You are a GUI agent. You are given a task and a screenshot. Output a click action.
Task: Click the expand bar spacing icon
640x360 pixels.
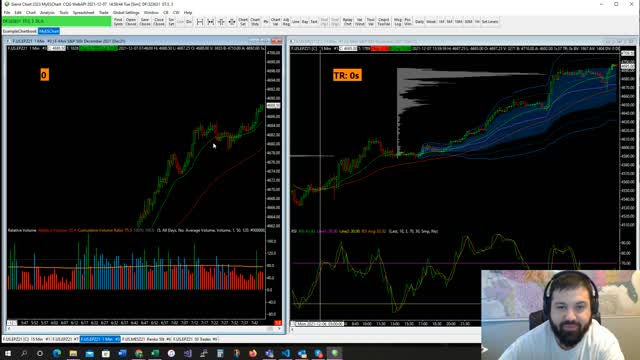pyautogui.click(x=200, y=22)
